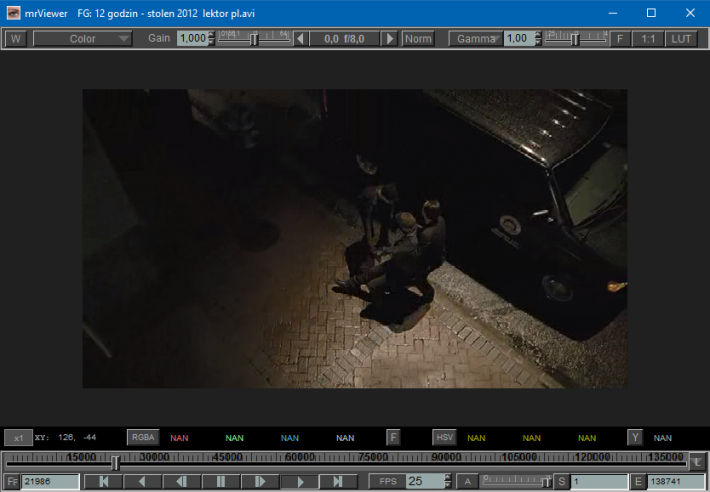Decrease exposure with left arrow button

pos(300,39)
